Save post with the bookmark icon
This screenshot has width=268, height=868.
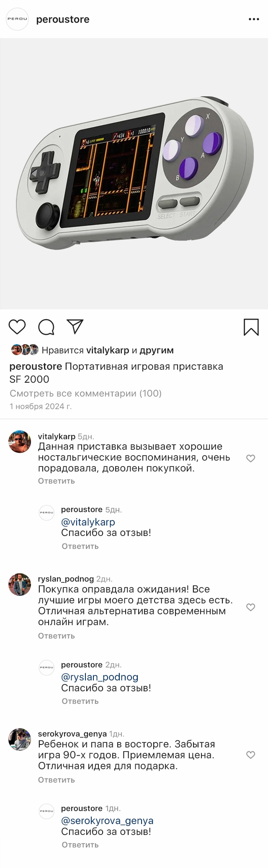pos(251,327)
